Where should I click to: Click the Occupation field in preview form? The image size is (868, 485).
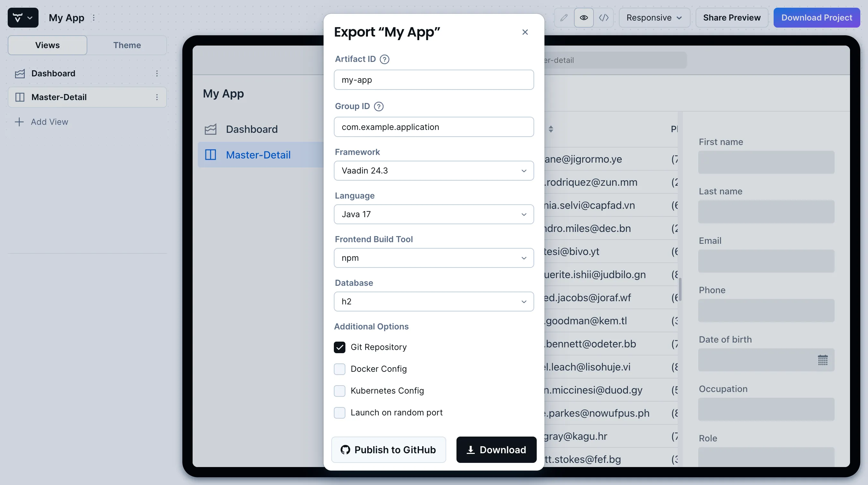click(766, 409)
